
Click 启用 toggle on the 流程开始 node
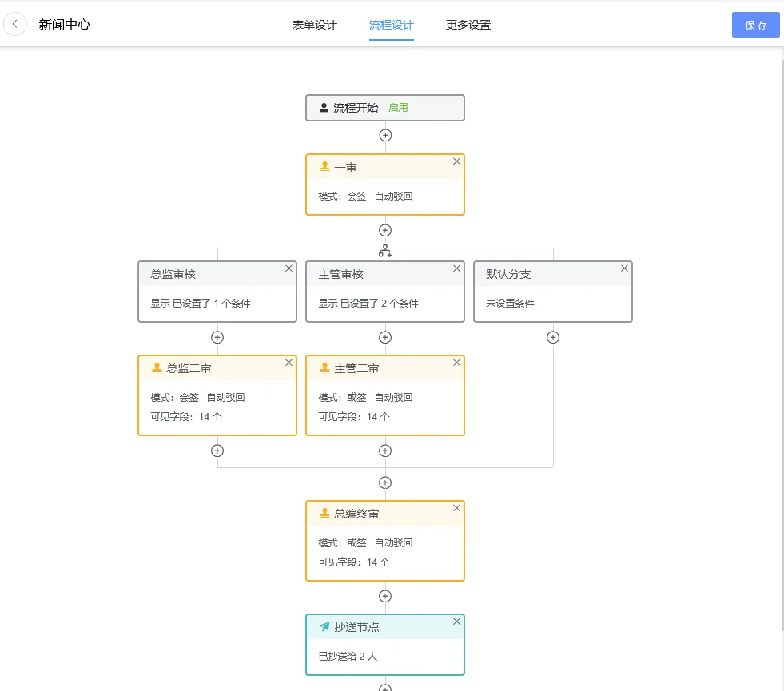[398, 107]
